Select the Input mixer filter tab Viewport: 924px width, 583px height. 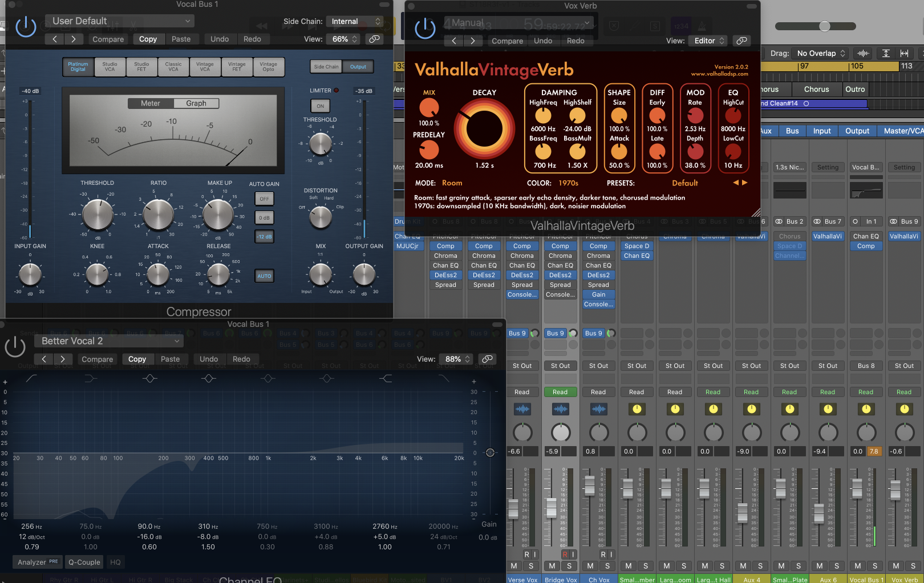pos(822,131)
